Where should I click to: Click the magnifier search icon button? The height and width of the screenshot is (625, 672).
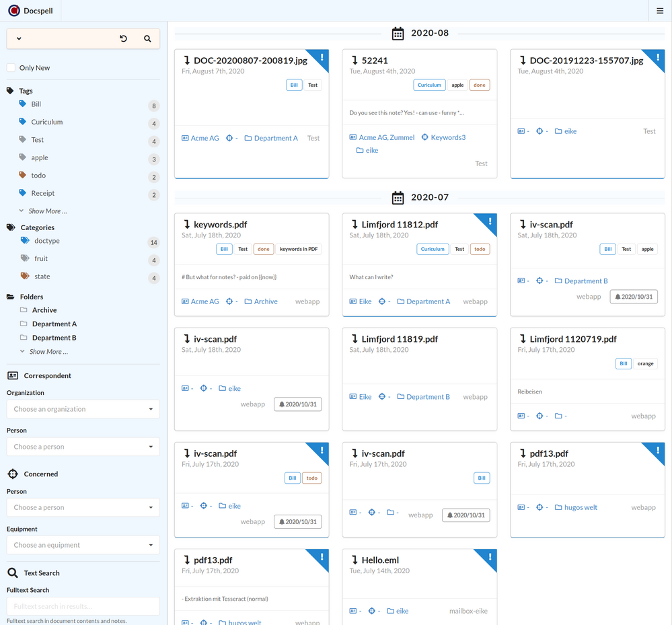pos(147,39)
